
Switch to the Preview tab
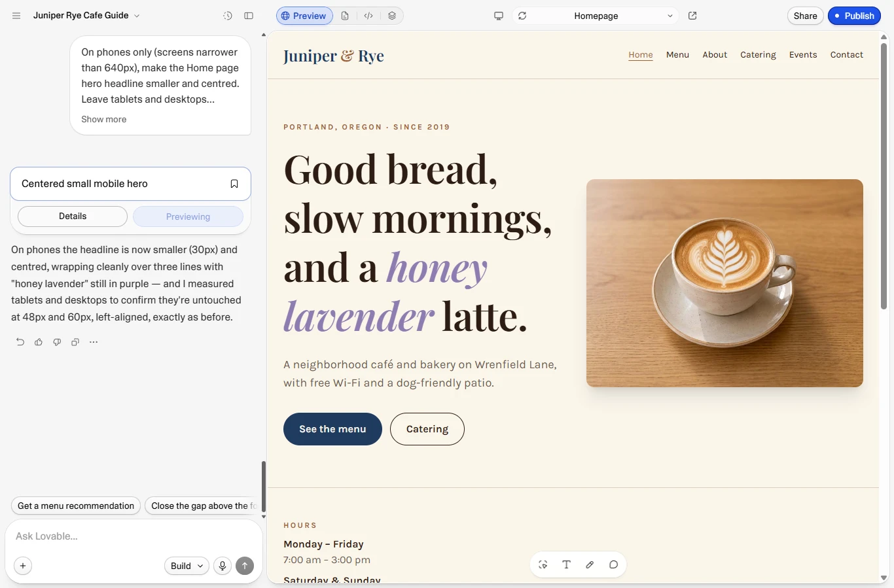(304, 16)
